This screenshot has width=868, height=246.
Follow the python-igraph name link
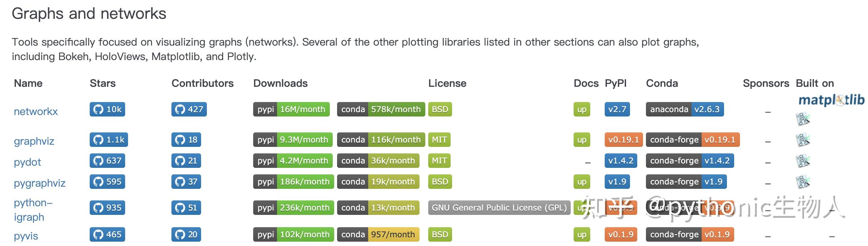[x=33, y=210]
